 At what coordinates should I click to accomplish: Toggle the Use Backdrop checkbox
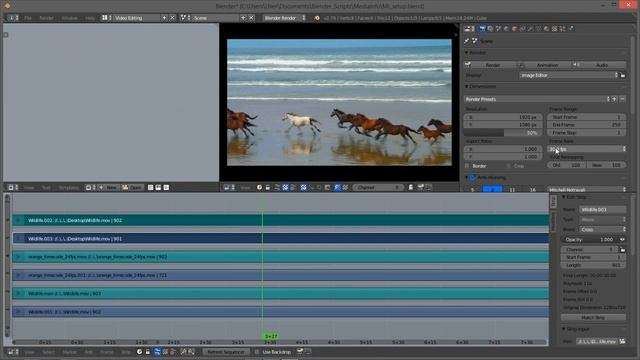(x=257, y=351)
